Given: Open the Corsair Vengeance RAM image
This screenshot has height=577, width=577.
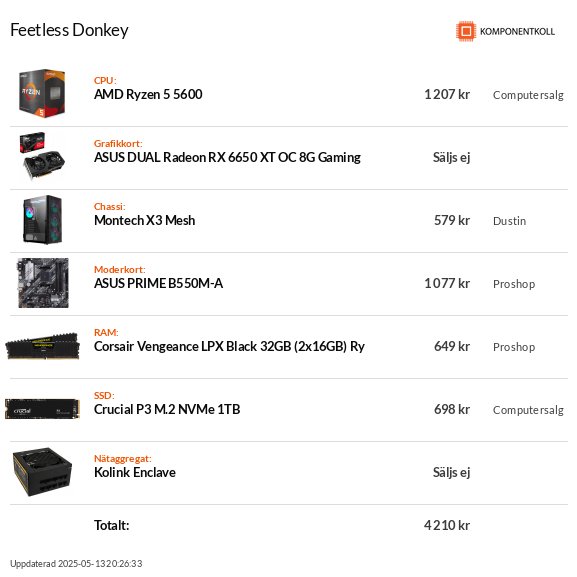Looking at the screenshot, I should coord(42,346).
